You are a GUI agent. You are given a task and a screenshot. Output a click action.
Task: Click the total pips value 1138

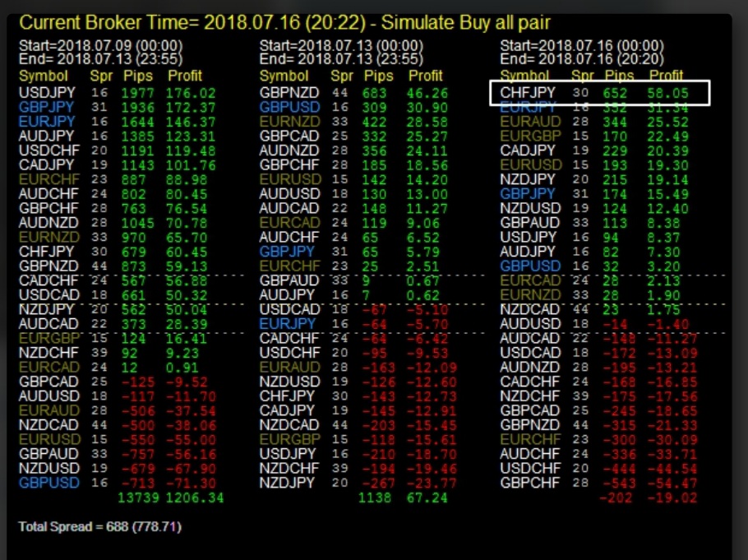click(x=375, y=498)
